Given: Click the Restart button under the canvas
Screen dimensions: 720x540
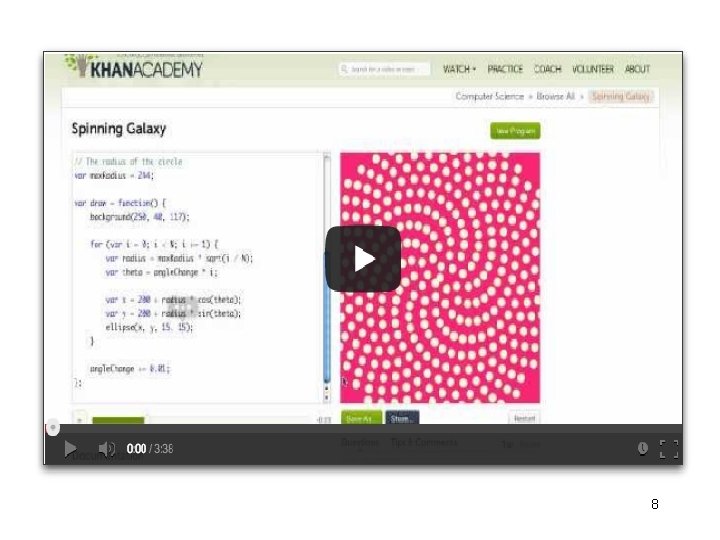Looking at the screenshot, I should pos(524,418).
